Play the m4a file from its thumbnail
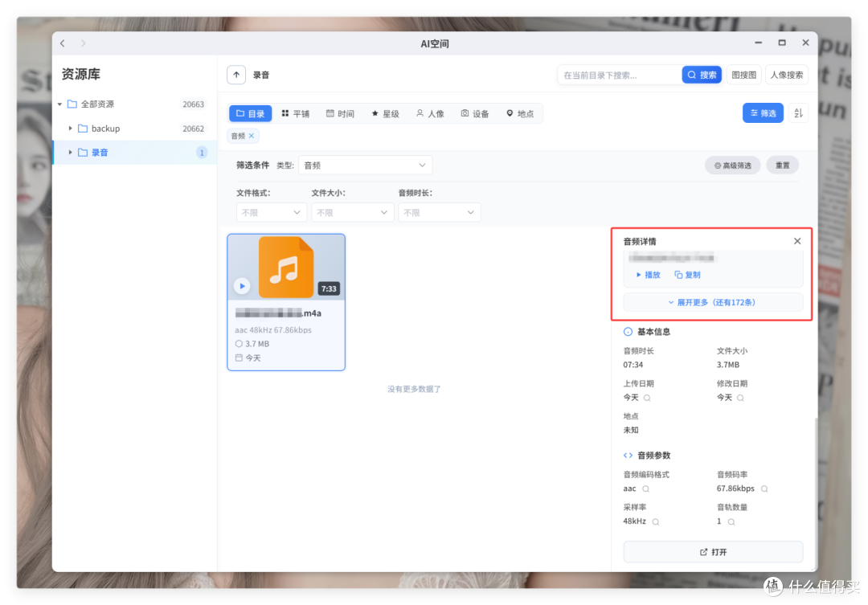The width and height of the screenshot is (868, 605). (x=242, y=286)
